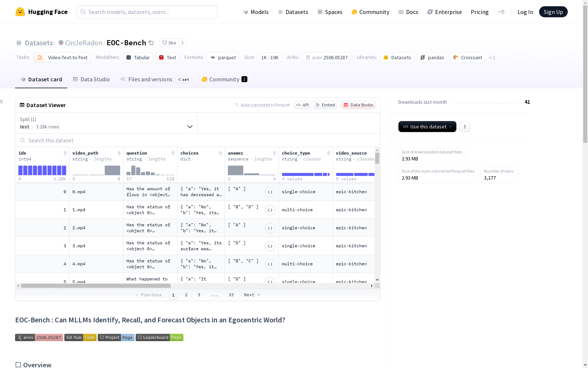
Task: Select the 1K - 10K size tag
Action: (270, 57)
